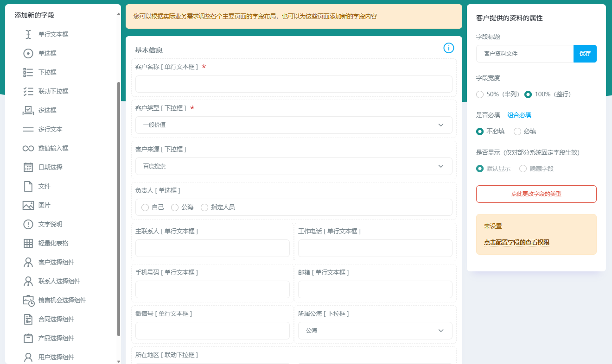The image size is (612, 364).
Task: Open 组合必填 link
Action: point(519,115)
